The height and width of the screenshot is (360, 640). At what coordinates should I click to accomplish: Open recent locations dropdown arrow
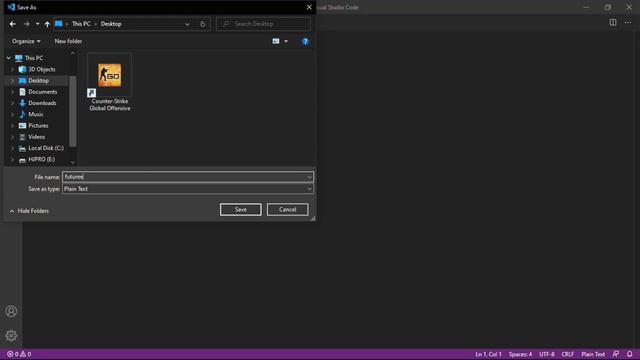(38, 24)
